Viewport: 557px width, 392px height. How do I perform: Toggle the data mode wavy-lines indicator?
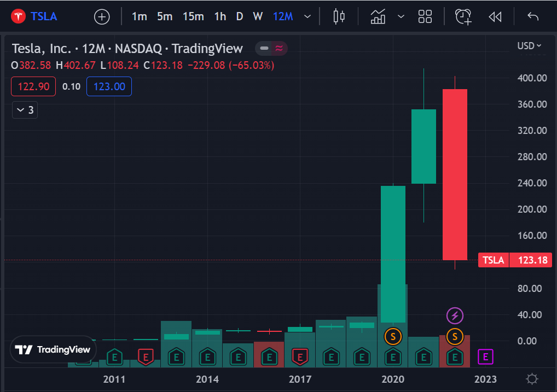click(x=279, y=48)
